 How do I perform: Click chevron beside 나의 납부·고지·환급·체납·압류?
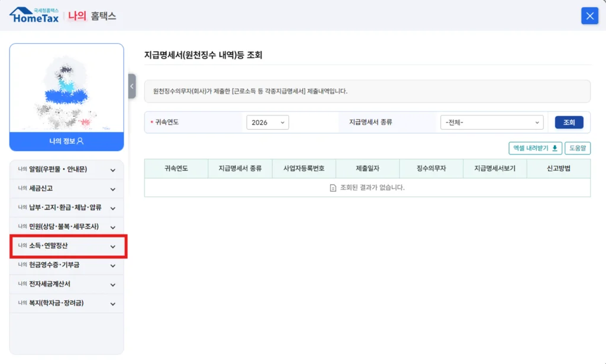(113, 208)
